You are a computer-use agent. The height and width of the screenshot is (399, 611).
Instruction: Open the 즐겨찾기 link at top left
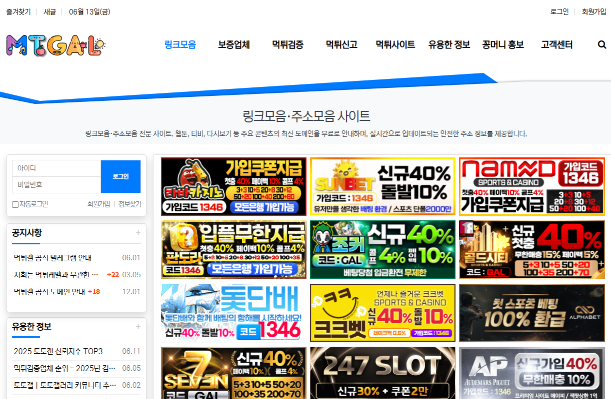tap(18, 12)
